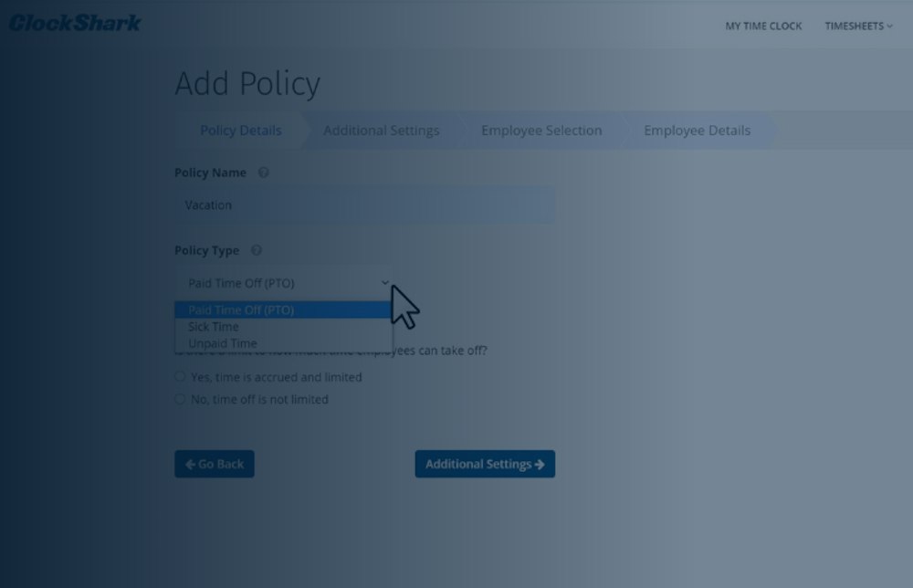The height and width of the screenshot is (588, 913).
Task: Click the Add Policy heading
Action: (x=247, y=83)
